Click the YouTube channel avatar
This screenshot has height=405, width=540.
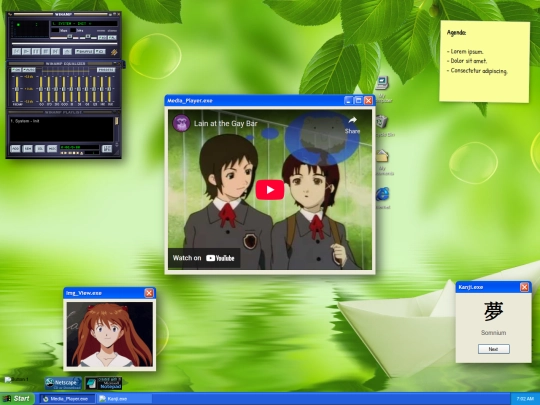181,123
